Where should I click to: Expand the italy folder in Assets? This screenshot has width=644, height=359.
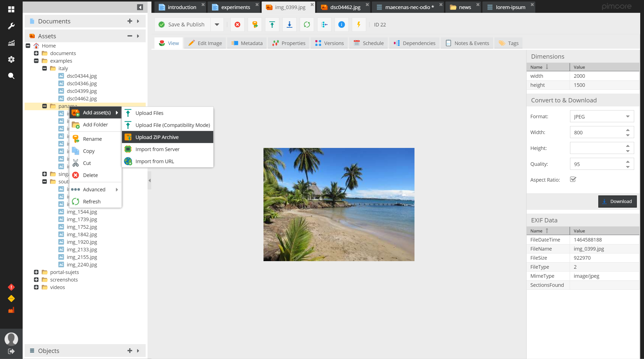[x=44, y=68]
